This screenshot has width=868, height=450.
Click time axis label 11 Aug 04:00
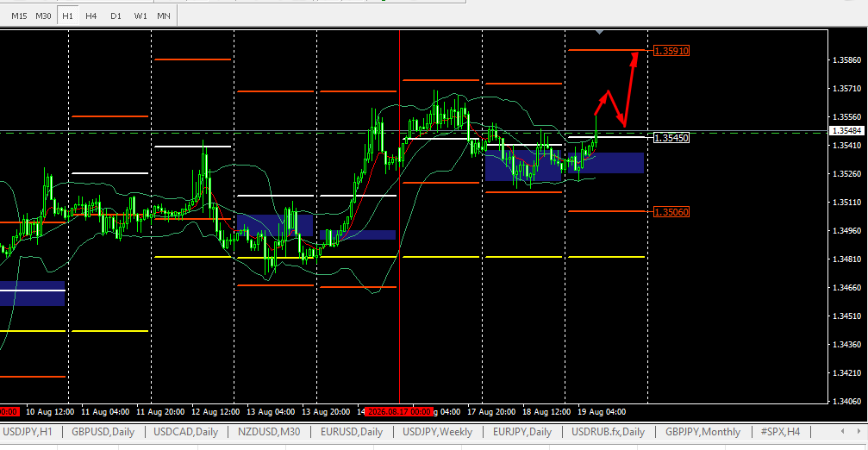(105, 412)
